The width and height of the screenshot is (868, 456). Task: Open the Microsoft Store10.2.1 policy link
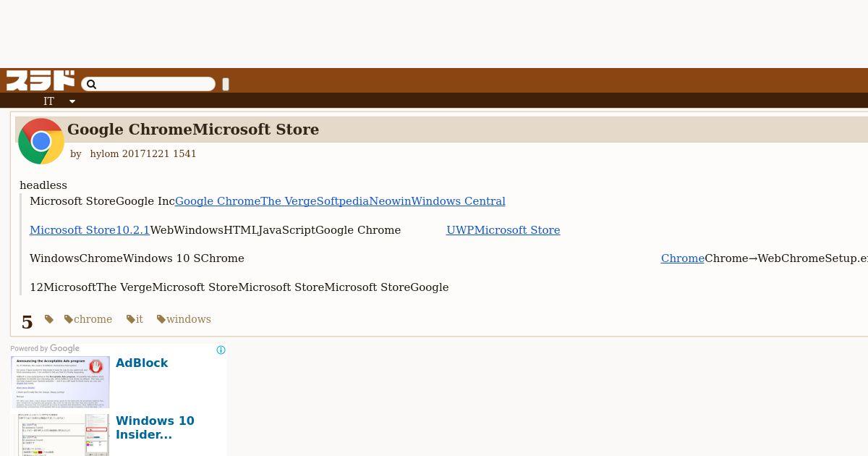click(90, 230)
